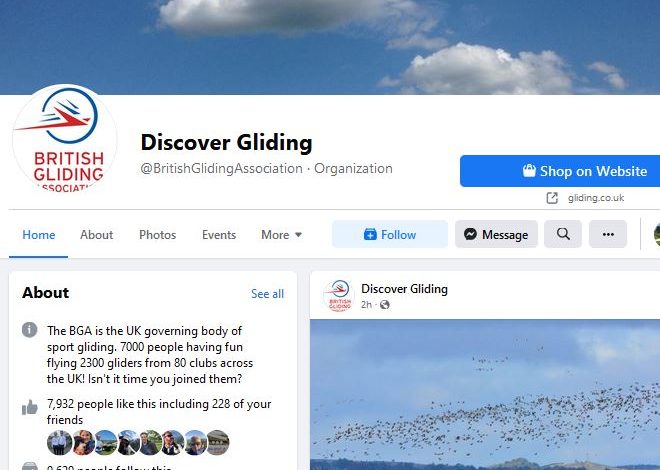
Task: Click the external link icon beside gliding.co.uk
Action: [x=552, y=198]
